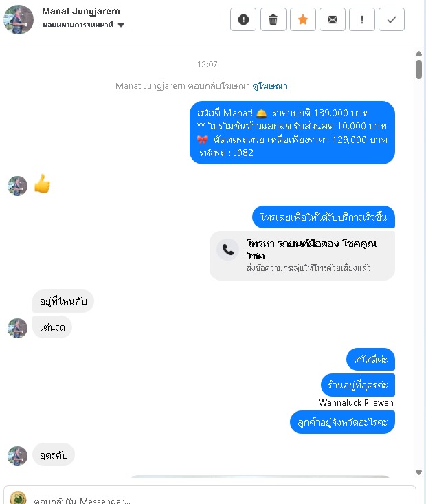The width and height of the screenshot is (426, 504).
Task: Select the blue price promotion message bubble
Action: pyautogui.click(x=292, y=133)
